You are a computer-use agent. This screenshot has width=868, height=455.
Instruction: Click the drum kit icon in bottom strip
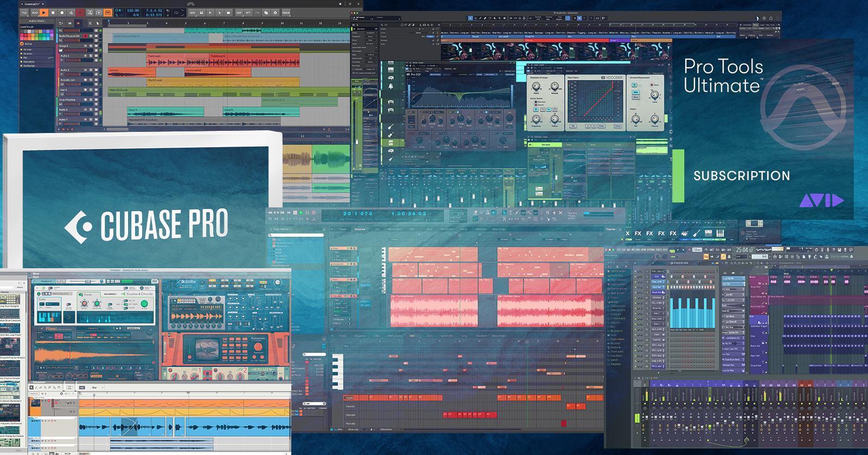click(685, 233)
